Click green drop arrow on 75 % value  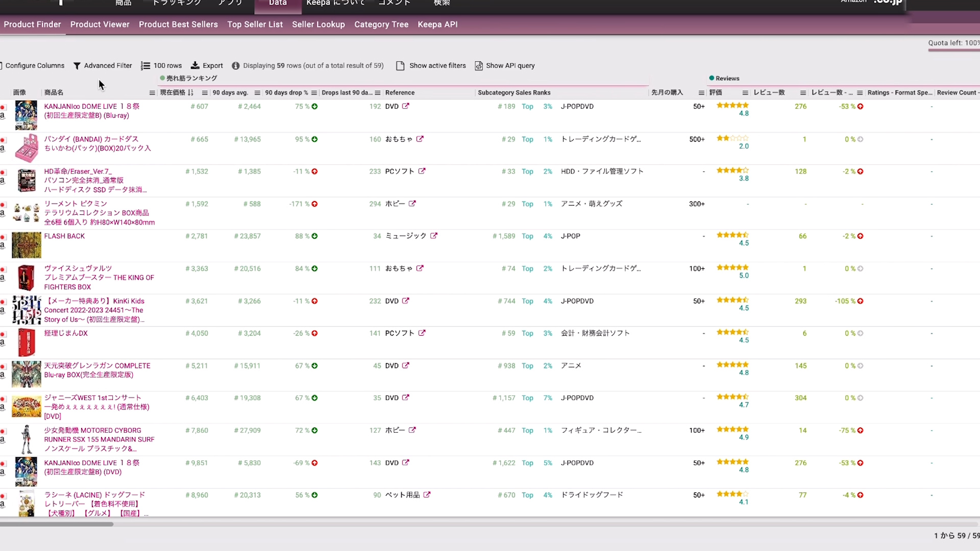pyautogui.click(x=314, y=107)
